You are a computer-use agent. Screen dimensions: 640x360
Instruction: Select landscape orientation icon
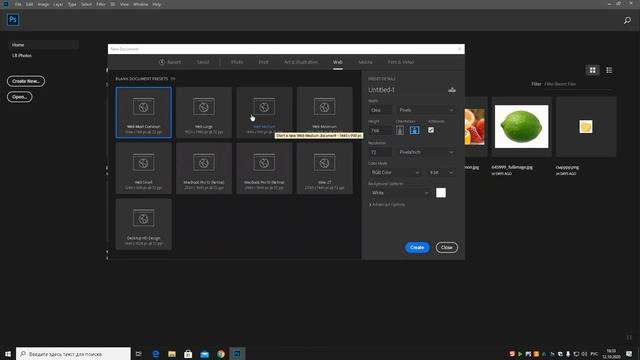(414, 130)
